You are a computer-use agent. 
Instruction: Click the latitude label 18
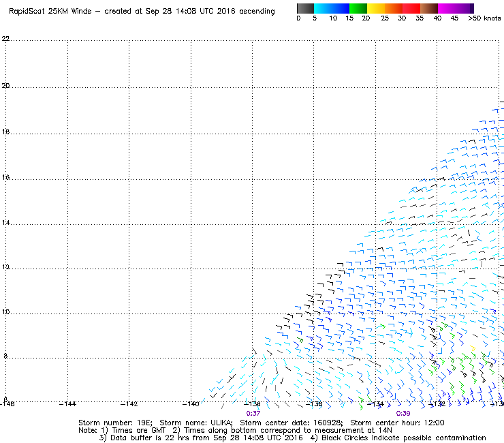(5, 132)
